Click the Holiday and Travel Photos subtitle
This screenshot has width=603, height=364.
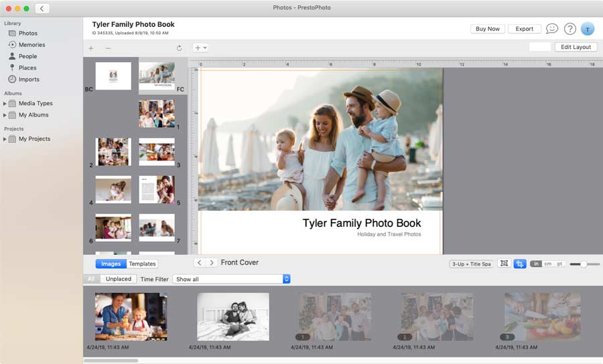point(389,234)
